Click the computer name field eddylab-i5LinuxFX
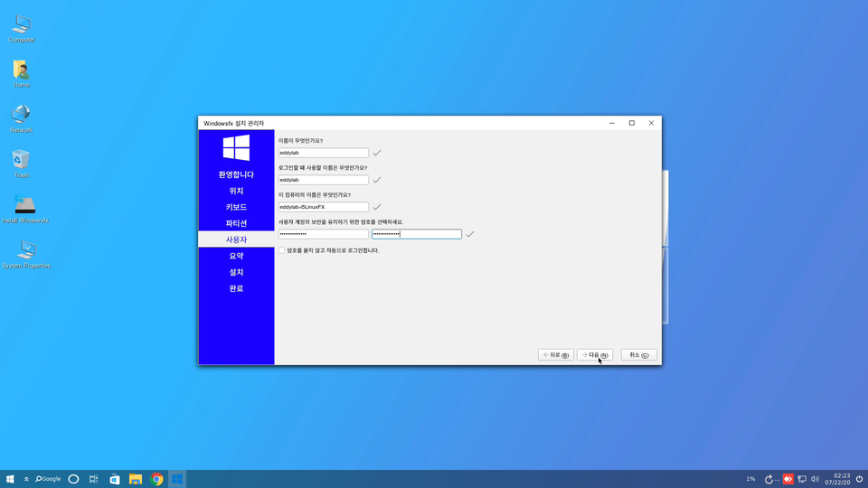 324,207
